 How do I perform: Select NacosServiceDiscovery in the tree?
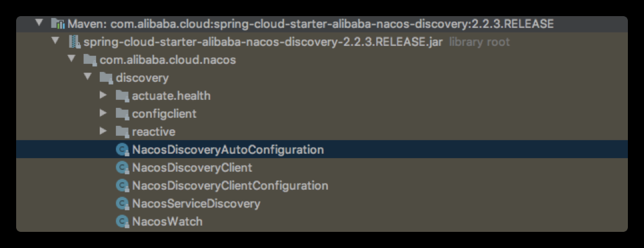[196, 203]
